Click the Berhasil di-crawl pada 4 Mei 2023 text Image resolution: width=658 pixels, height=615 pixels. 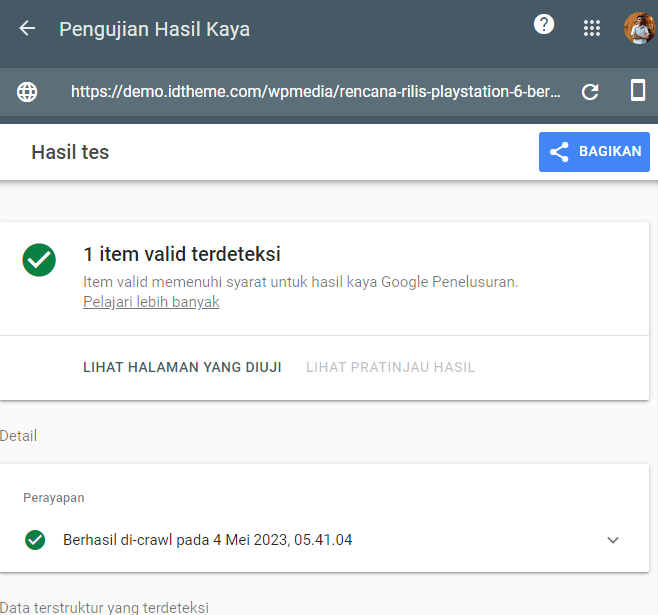208,540
